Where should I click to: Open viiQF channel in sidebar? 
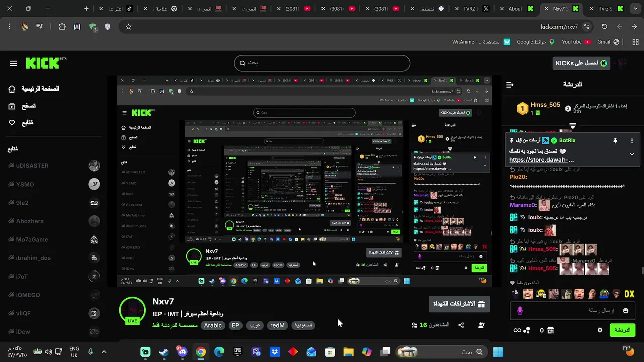click(x=53, y=313)
